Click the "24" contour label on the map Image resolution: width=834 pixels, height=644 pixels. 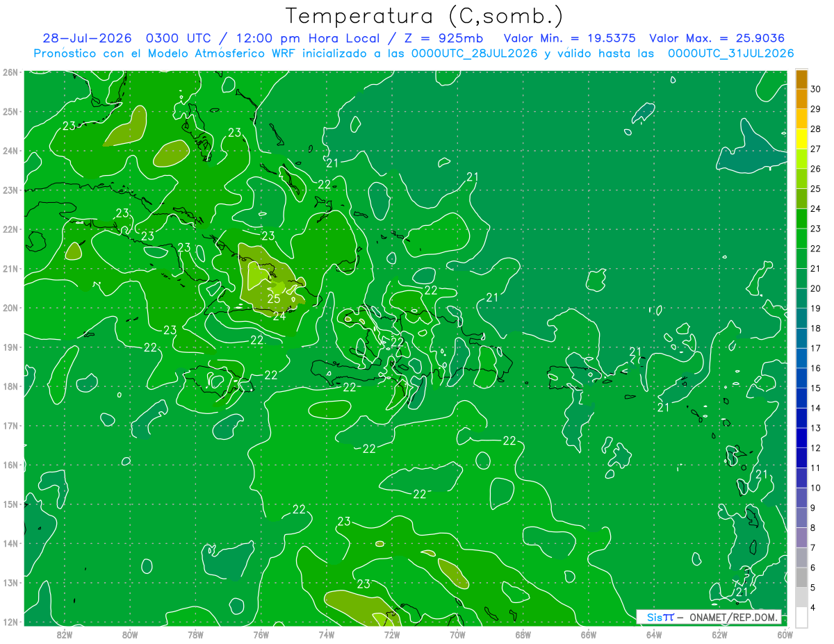coord(279,316)
